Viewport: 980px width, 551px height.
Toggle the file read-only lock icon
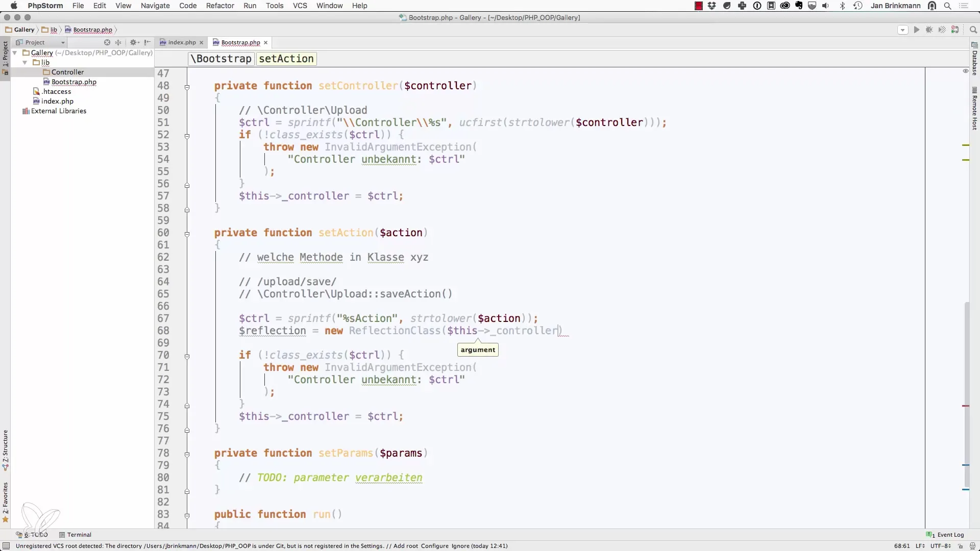pyautogui.click(x=960, y=546)
